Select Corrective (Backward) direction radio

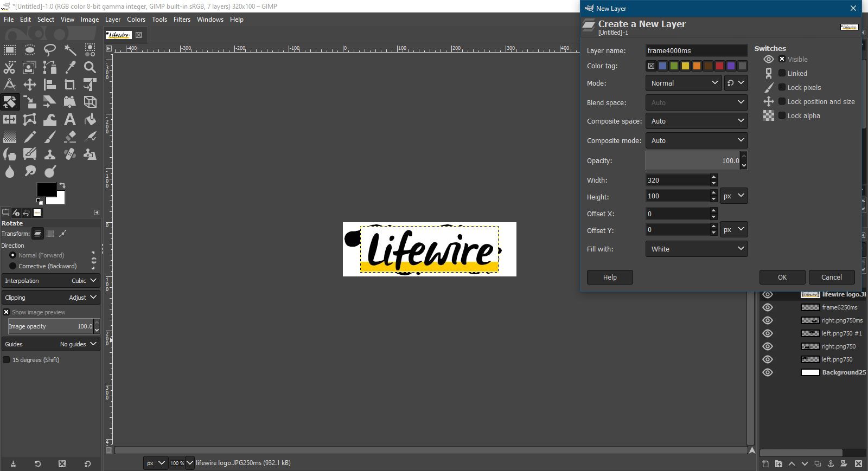pyautogui.click(x=13, y=266)
